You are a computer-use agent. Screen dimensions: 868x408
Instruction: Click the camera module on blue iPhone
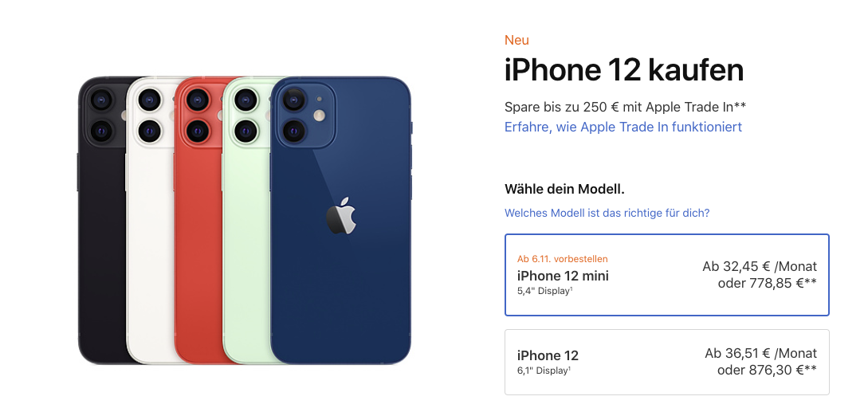(x=305, y=115)
